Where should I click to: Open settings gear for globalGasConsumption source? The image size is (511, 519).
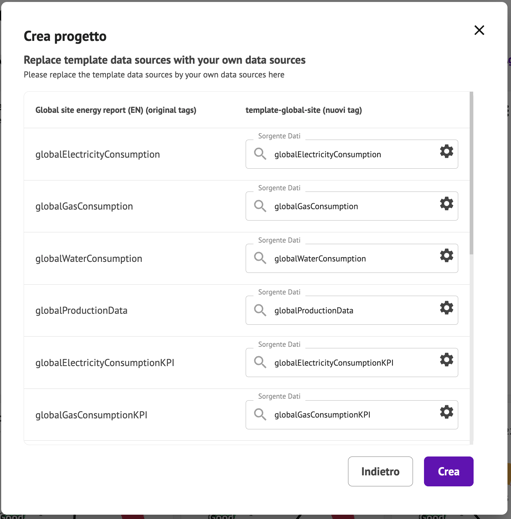point(446,203)
